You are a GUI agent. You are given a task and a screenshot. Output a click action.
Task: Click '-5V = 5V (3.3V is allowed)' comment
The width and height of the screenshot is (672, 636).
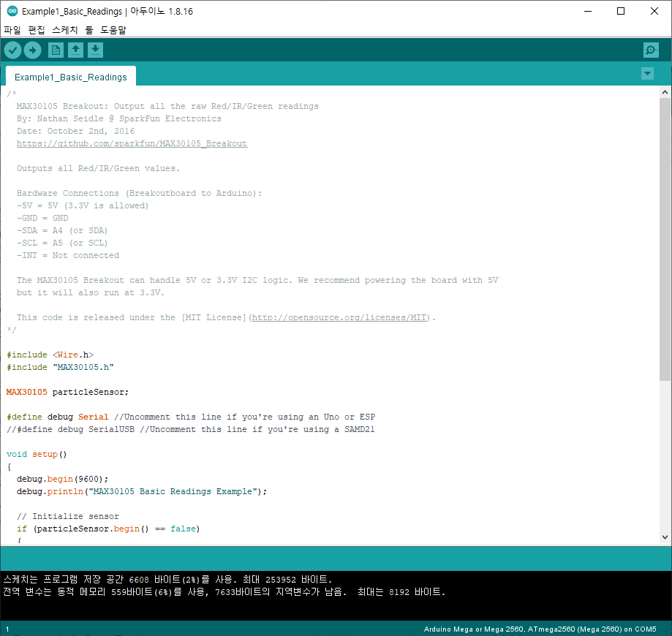click(x=83, y=205)
